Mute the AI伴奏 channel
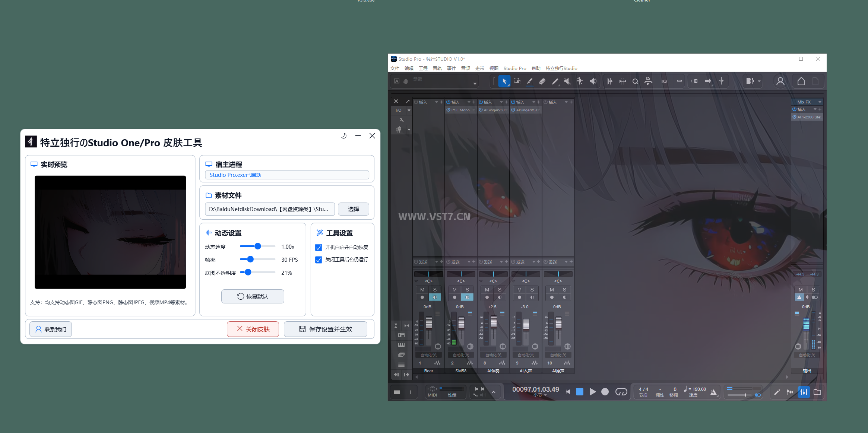This screenshot has width=868, height=433. [x=487, y=290]
